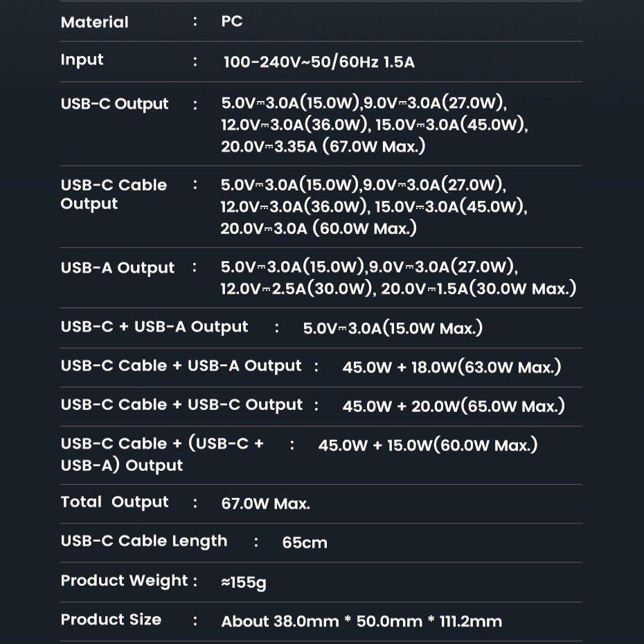
Task: Click the 20.0V 3.0A (60.0W Max.) text
Action: (x=319, y=229)
